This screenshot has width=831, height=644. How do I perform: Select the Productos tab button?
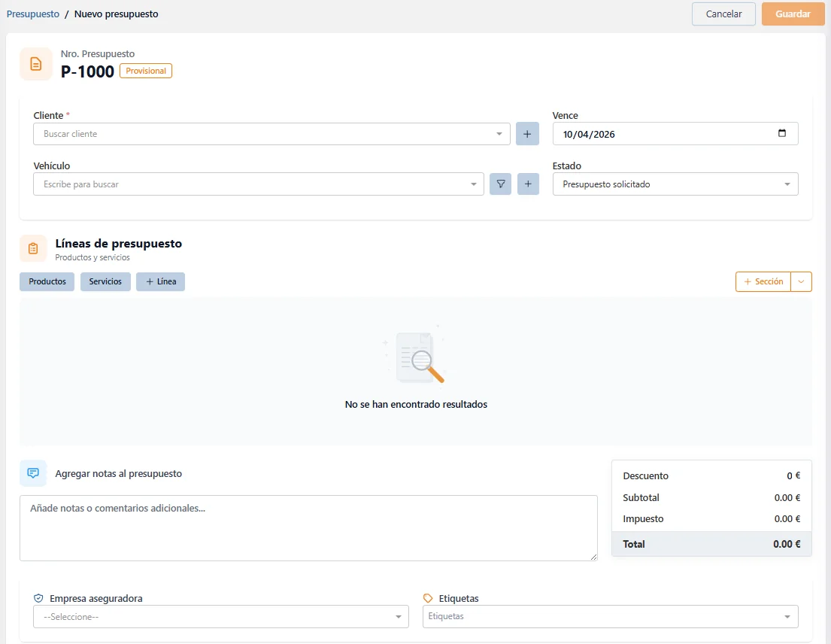(x=47, y=281)
